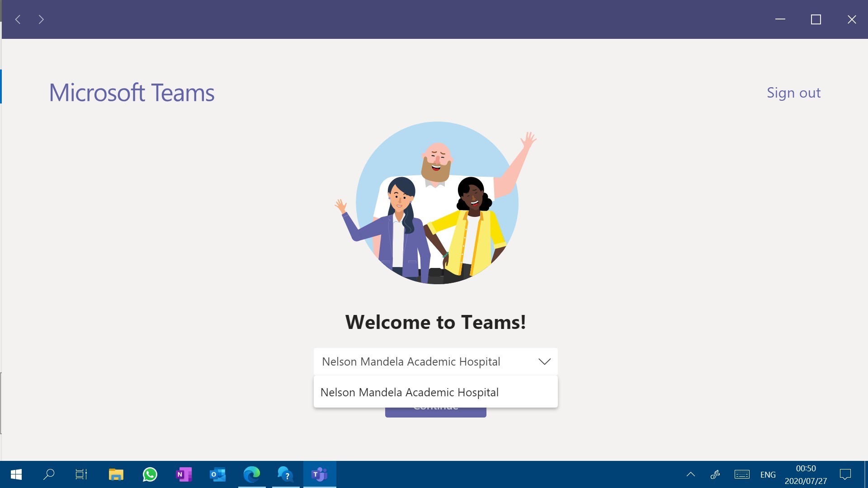Open the Action Center

(845, 474)
